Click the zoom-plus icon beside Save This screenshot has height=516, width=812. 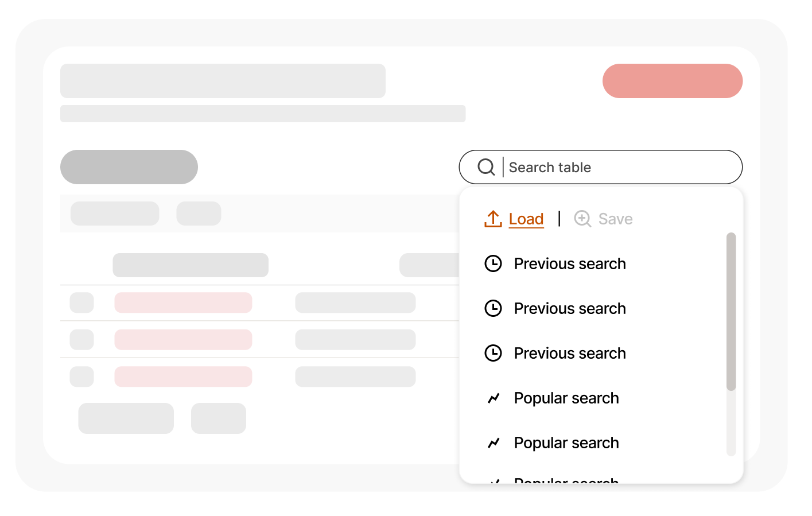tap(582, 219)
